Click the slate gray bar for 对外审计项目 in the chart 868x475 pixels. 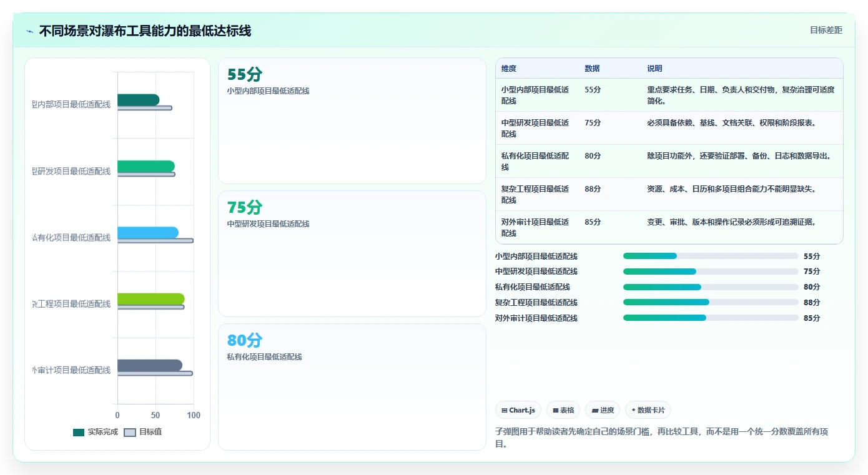click(x=150, y=365)
